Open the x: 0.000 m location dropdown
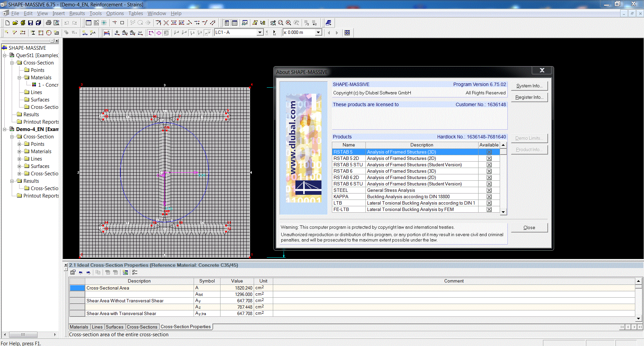The width and height of the screenshot is (644, 346). [x=318, y=33]
